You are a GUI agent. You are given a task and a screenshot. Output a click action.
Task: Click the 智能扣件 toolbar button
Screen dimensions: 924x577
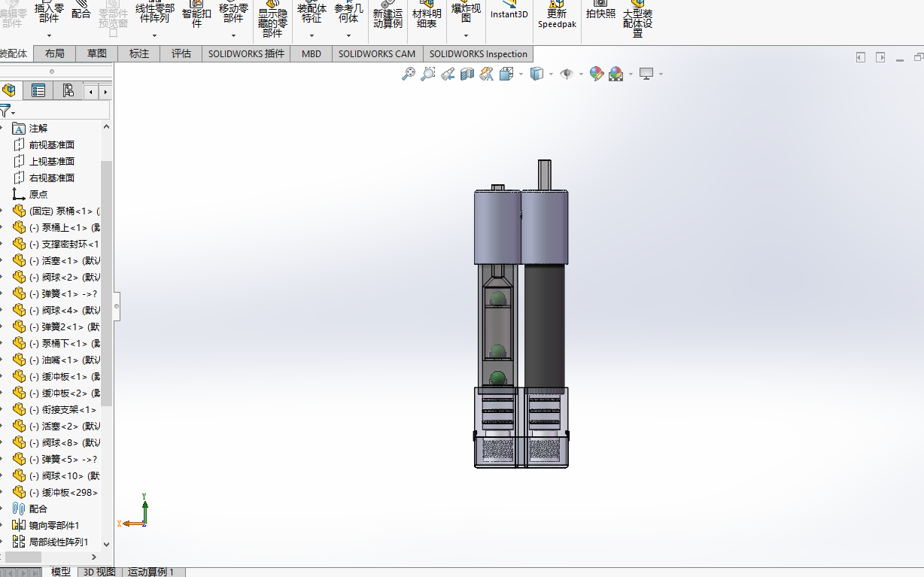coord(196,14)
